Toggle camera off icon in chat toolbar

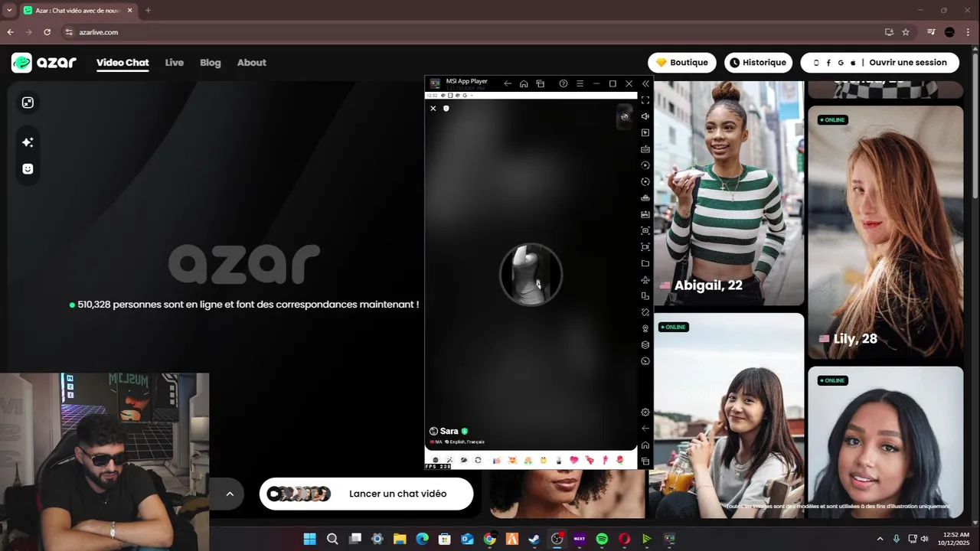point(464,460)
